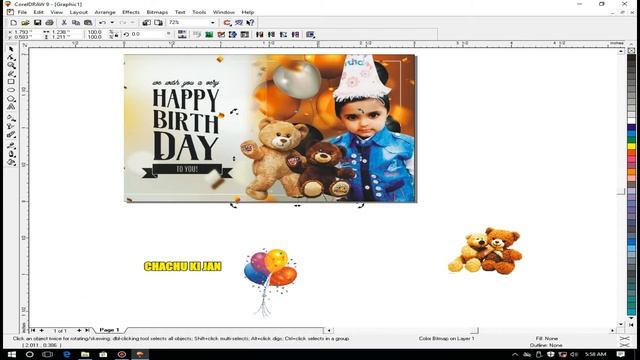Click the x position field on property bar

[x=24, y=32]
